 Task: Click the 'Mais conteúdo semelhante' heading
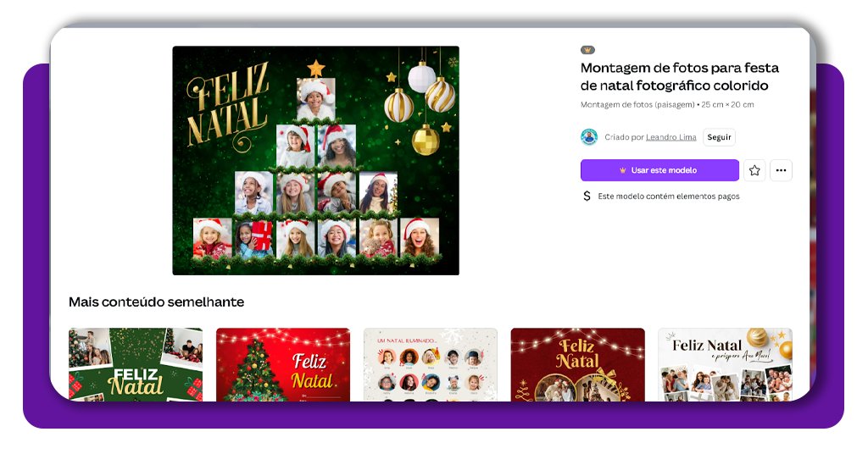156,302
